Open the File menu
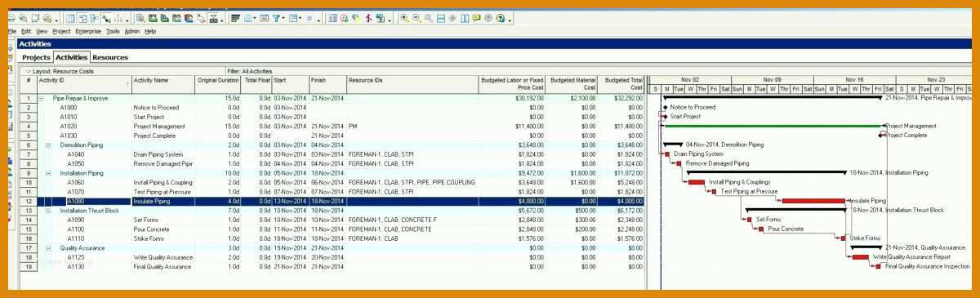This screenshot has height=298, width=980. pos(12,31)
